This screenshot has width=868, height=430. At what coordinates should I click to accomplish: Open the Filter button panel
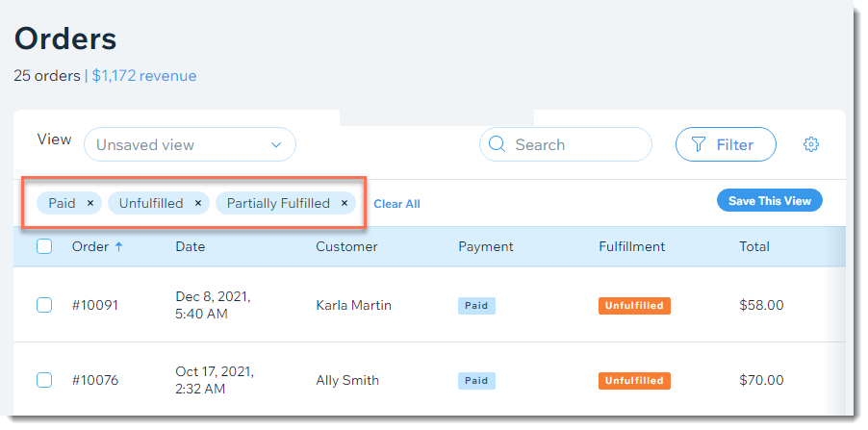tap(726, 144)
